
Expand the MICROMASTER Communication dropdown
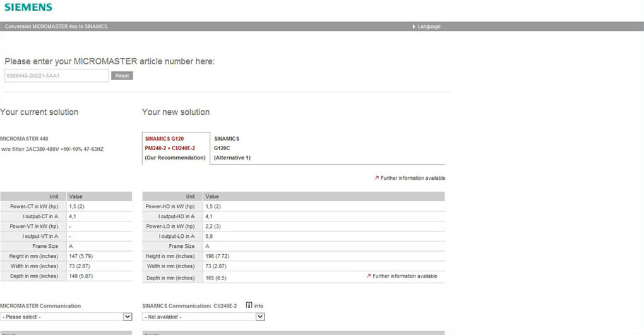point(66,317)
